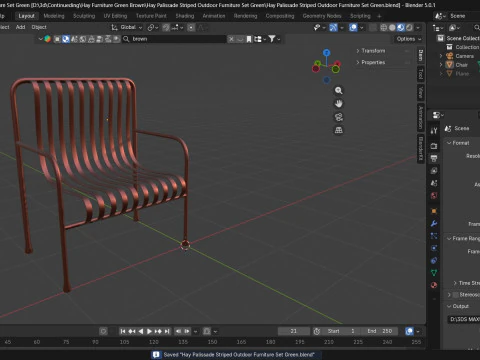The image size is (480, 360).
Task: Clear the 'brown' search with the X icon
Action: (231, 39)
